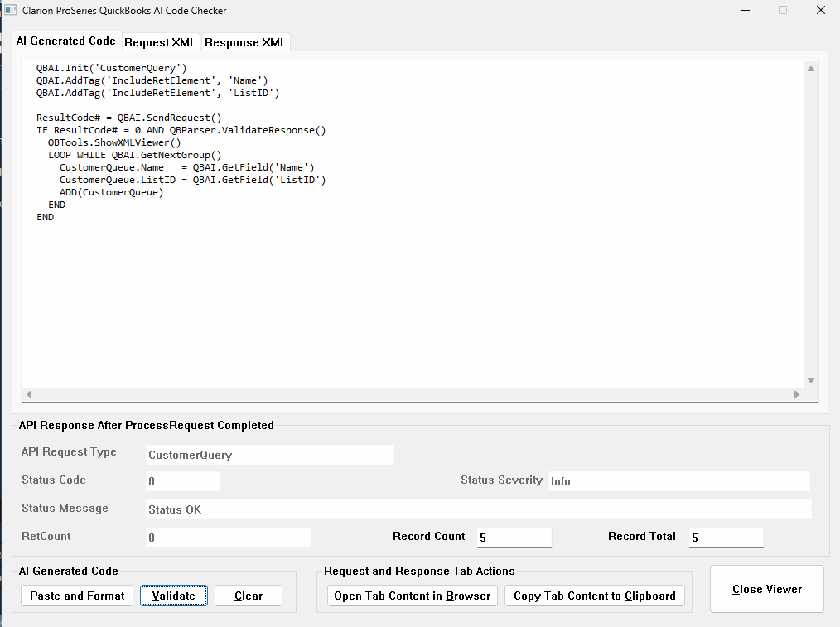Focus the Record Count field

[514, 538]
